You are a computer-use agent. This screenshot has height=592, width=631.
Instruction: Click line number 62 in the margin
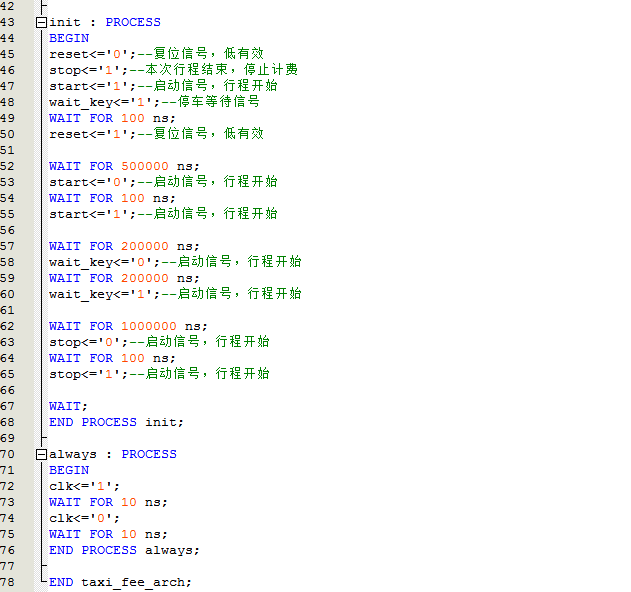coord(7,326)
